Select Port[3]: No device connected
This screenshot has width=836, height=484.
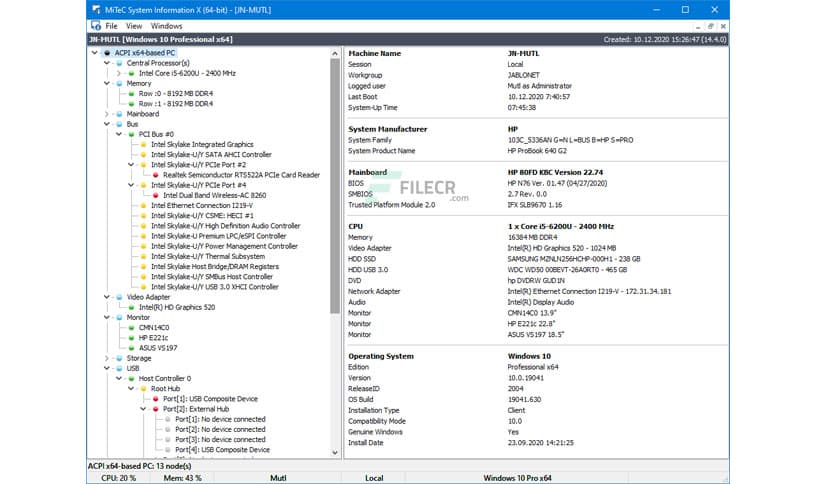tap(220, 439)
